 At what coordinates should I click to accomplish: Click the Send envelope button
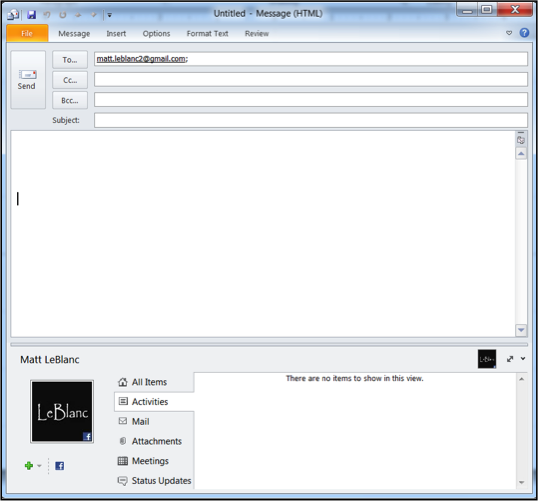pos(28,80)
